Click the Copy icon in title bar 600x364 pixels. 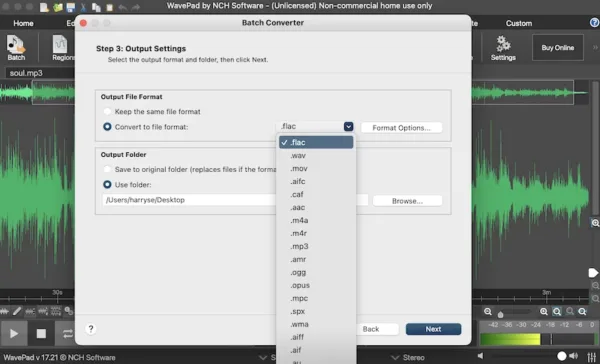tap(96, 7)
